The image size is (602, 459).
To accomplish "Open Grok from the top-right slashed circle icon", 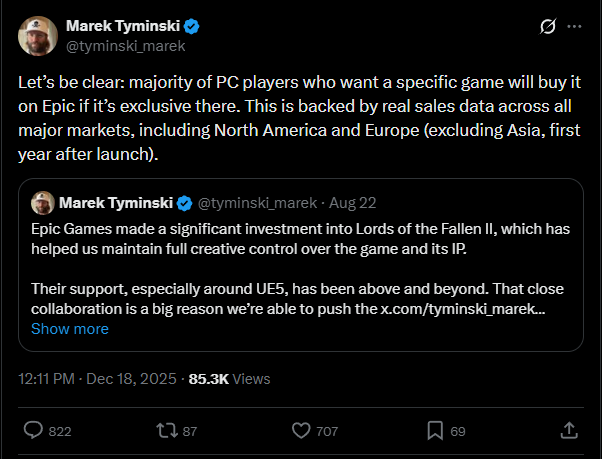I will coord(547,27).
